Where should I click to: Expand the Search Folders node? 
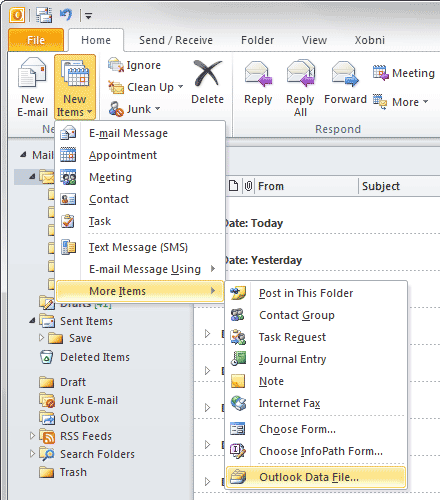[32, 453]
